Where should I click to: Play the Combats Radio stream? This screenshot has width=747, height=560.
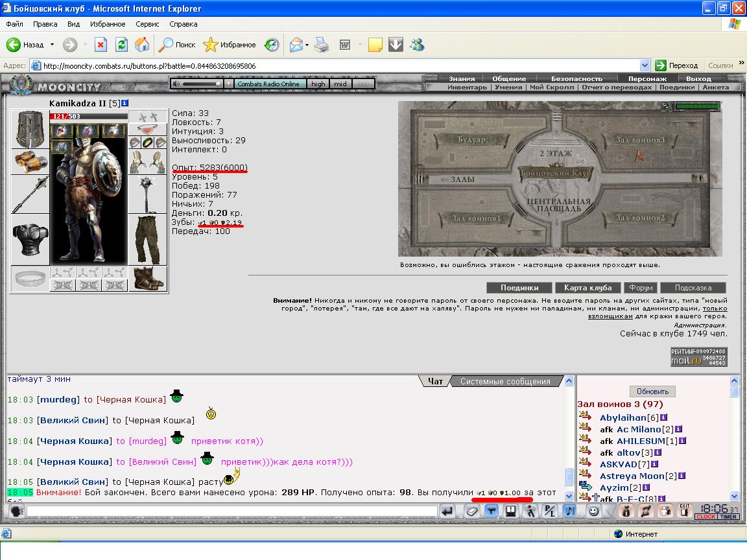click(229, 84)
